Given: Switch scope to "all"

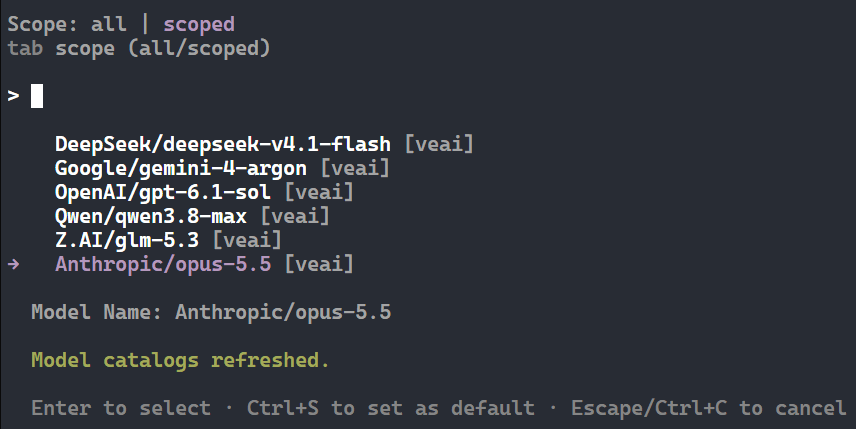Looking at the screenshot, I should click(x=109, y=24).
